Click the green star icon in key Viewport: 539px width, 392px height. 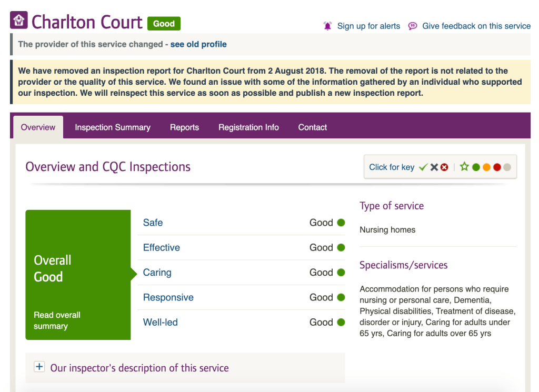point(464,167)
